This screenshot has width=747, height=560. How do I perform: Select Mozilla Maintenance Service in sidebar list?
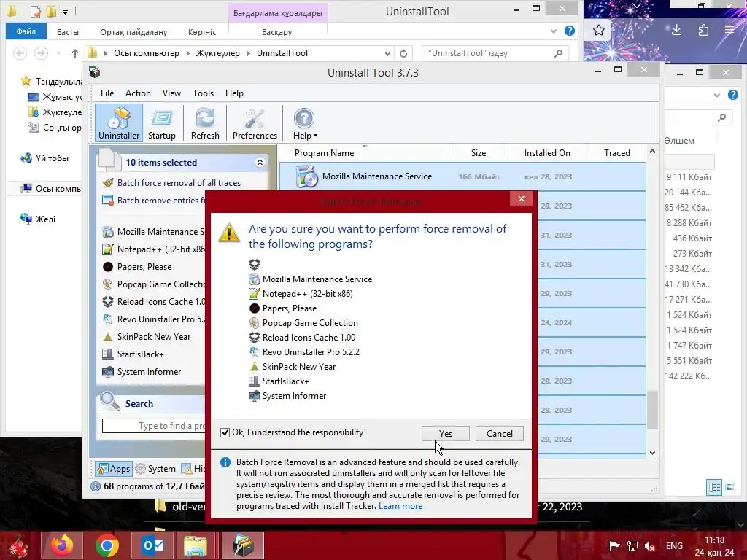(160, 232)
